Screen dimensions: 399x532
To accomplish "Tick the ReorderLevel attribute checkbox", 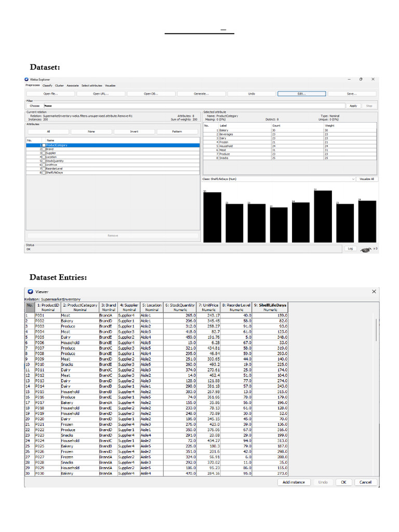I will tap(44, 169).
